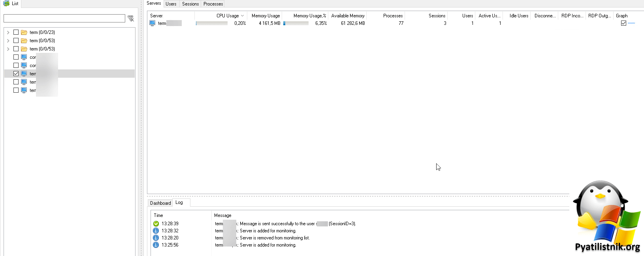
Task: Click the Available Memory column header
Action: (348, 16)
